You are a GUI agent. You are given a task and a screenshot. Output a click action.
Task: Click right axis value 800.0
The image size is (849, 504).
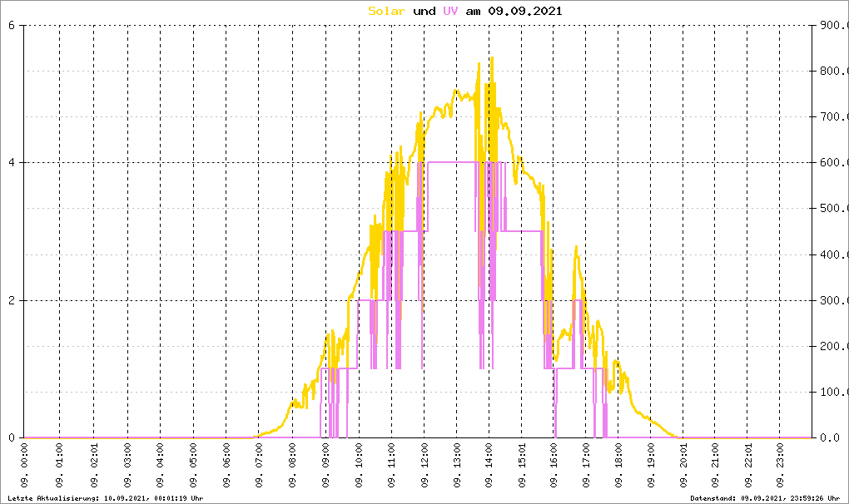point(833,71)
